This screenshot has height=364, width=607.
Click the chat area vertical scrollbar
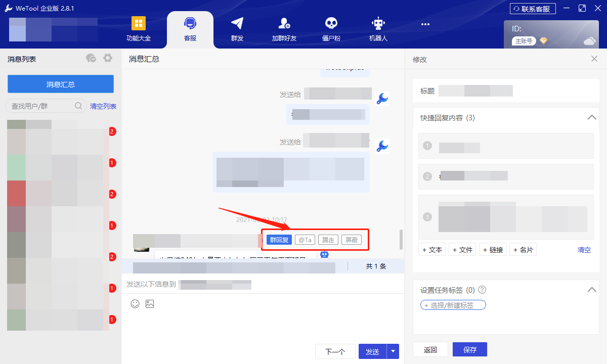pos(401,240)
